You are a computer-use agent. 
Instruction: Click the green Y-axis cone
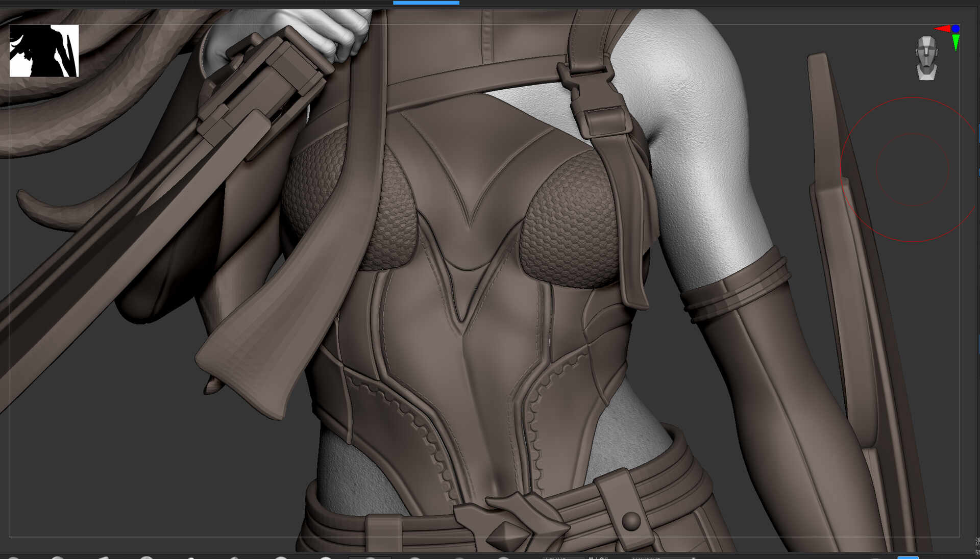pos(955,43)
